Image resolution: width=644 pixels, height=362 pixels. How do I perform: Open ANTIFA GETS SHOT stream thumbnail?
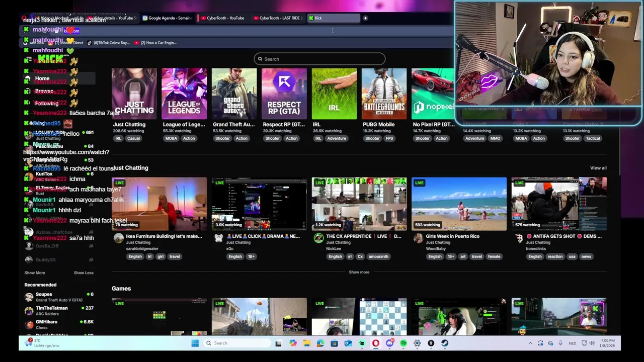tap(559, 204)
